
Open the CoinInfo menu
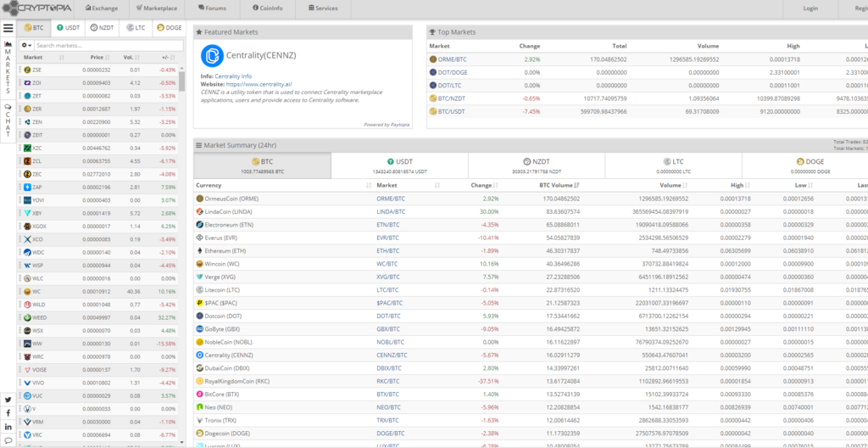[x=268, y=8]
